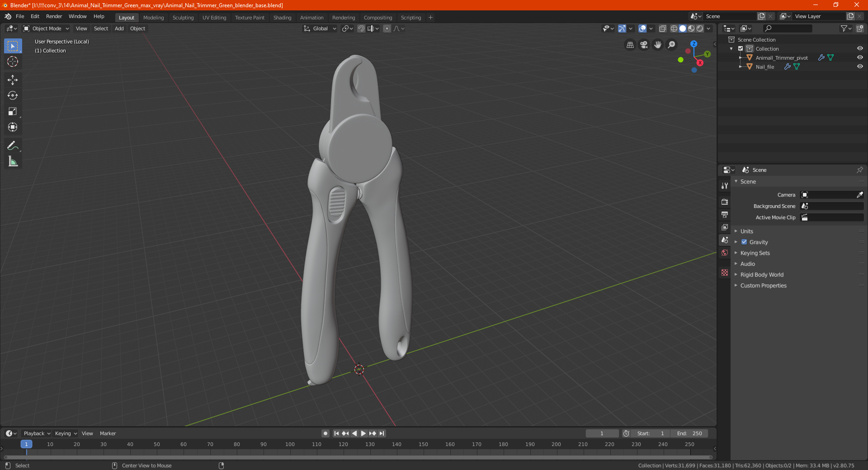Screen dimensions: 868x470
Task: Switch to rendered viewport shading
Action: coord(700,28)
